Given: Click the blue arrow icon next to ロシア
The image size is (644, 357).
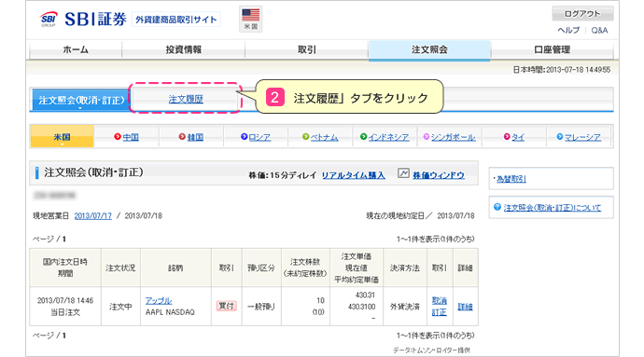Looking at the screenshot, I should tap(244, 137).
